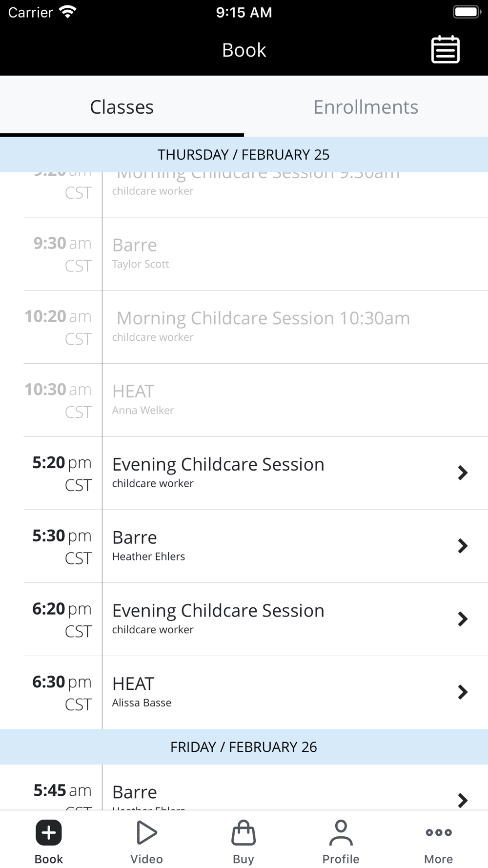488x868 pixels.
Task: Open the Profile person icon
Action: (x=341, y=832)
